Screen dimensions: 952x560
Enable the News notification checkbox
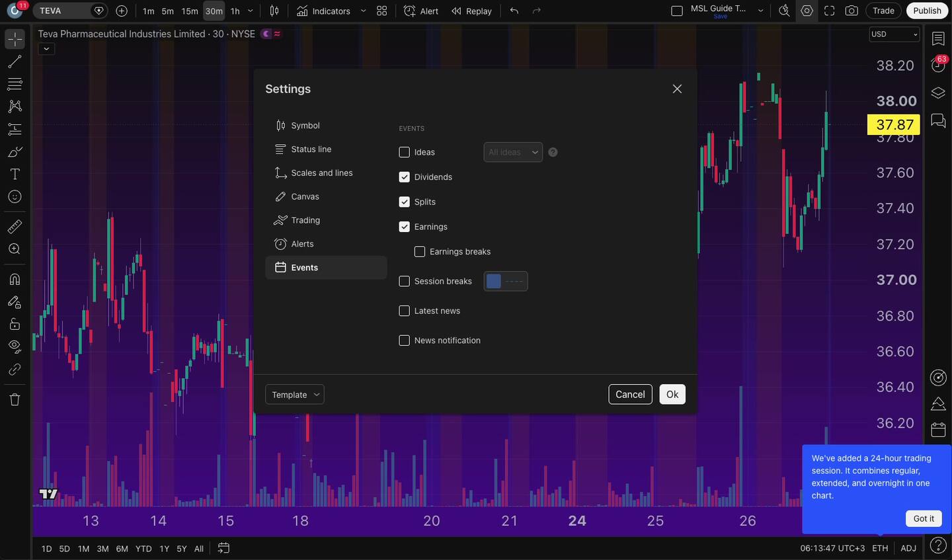(405, 340)
